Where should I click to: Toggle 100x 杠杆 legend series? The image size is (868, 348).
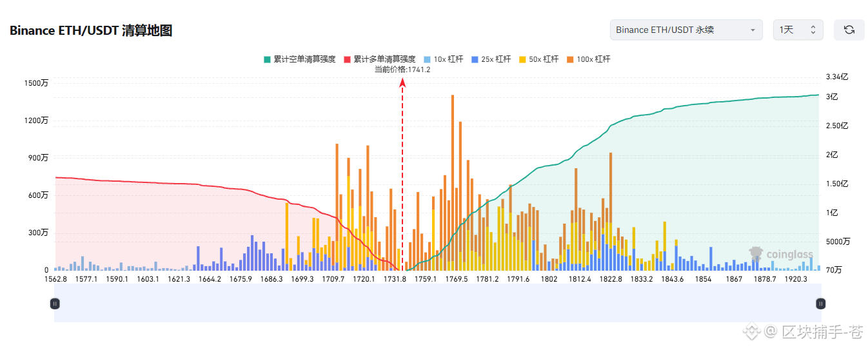click(x=588, y=59)
